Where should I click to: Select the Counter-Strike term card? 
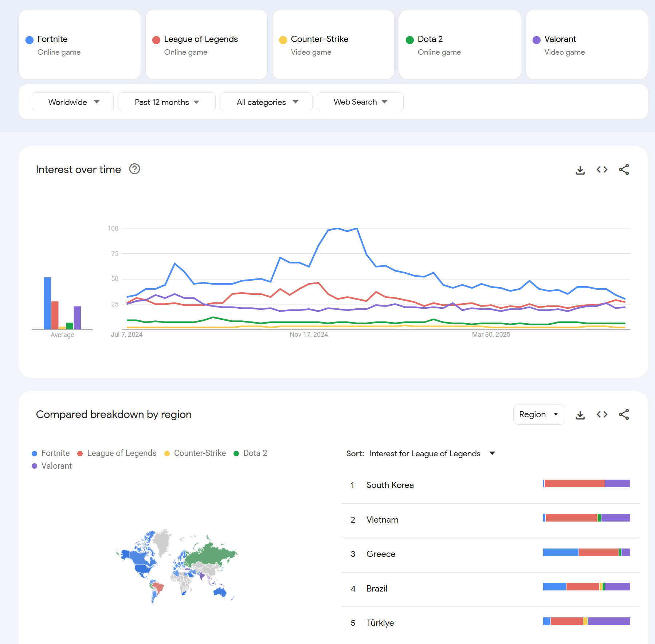(333, 44)
